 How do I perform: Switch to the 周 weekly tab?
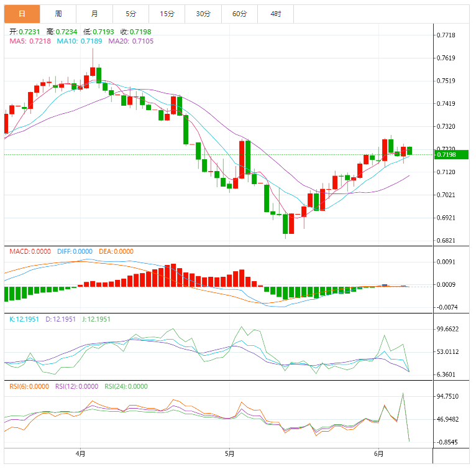click(58, 14)
